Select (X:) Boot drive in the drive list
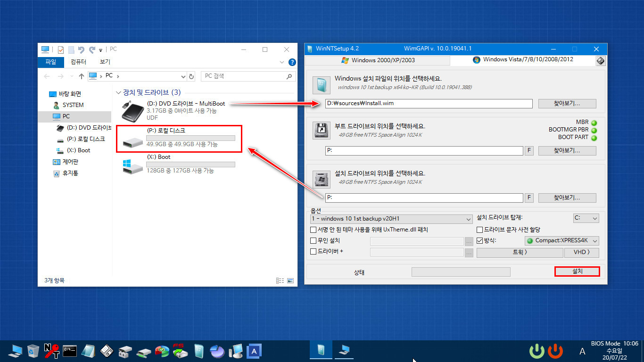Viewport: 644px width, 362px height. 179,165
